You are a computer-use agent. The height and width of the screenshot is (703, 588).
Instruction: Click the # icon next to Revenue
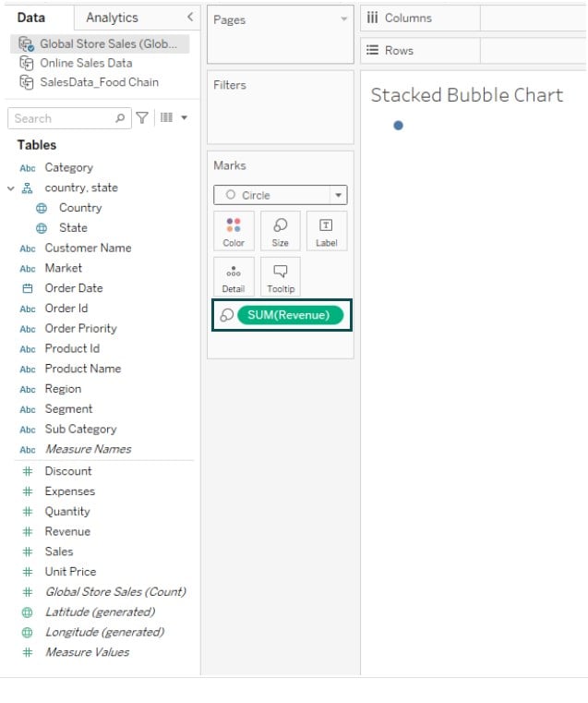pyautogui.click(x=28, y=532)
